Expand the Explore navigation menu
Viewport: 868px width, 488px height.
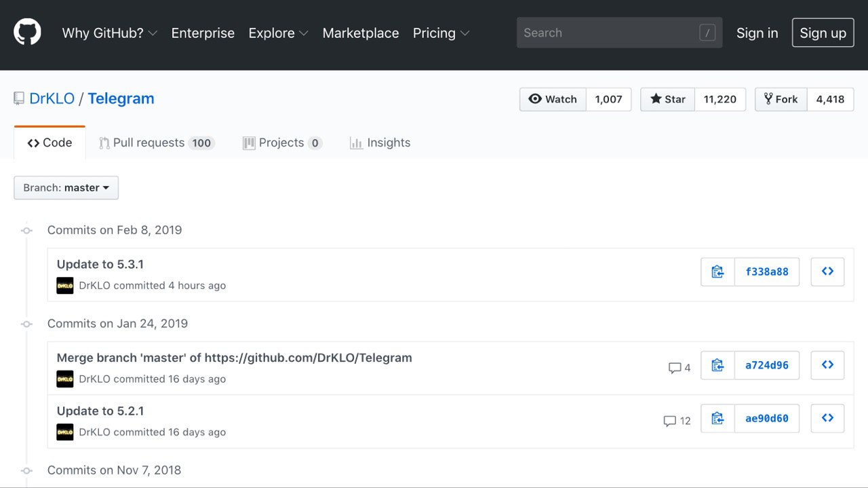278,33
